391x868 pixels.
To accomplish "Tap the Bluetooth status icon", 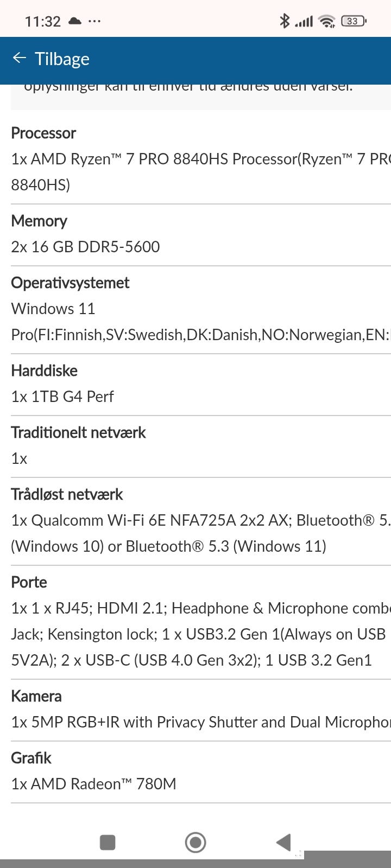I will (x=284, y=21).
